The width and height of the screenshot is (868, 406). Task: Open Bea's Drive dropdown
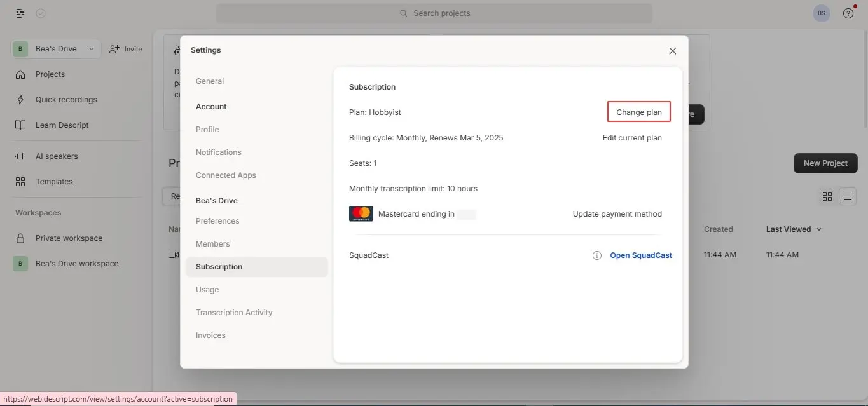pos(56,49)
